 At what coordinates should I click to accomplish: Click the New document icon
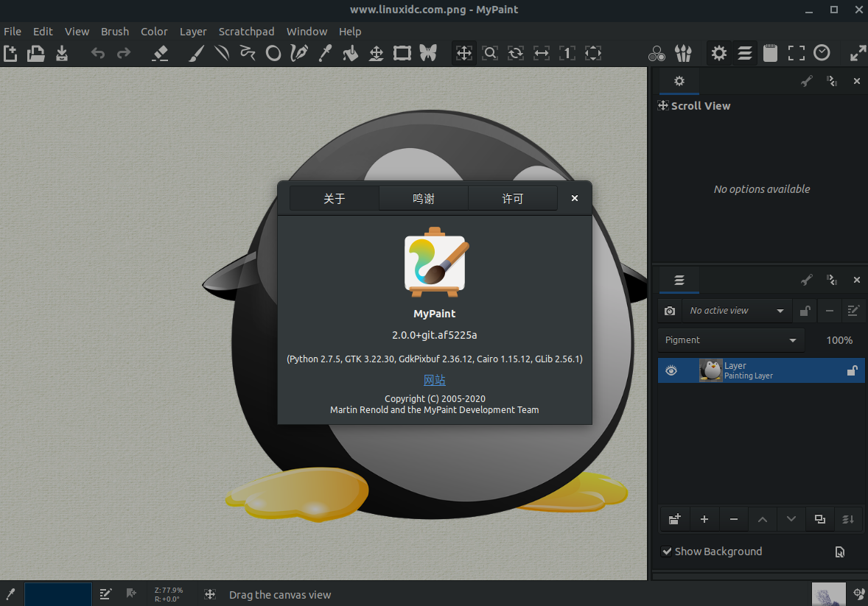click(10, 54)
